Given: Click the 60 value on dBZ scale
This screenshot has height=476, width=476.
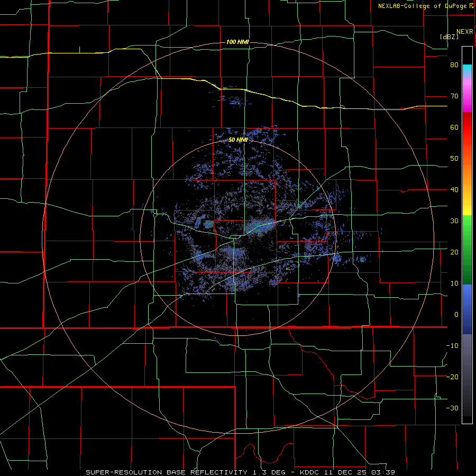Looking at the screenshot, I should (454, 127).
